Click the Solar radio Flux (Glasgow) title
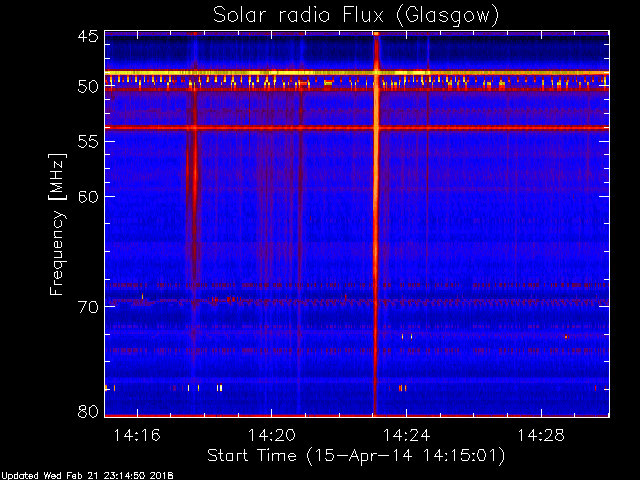Viewport: 640px width, 480px height. click(356, 15)
